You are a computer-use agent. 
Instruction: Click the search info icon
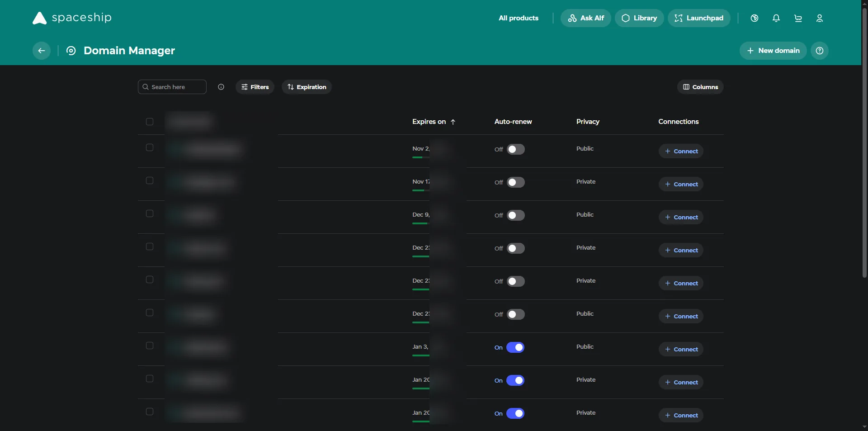221,87
